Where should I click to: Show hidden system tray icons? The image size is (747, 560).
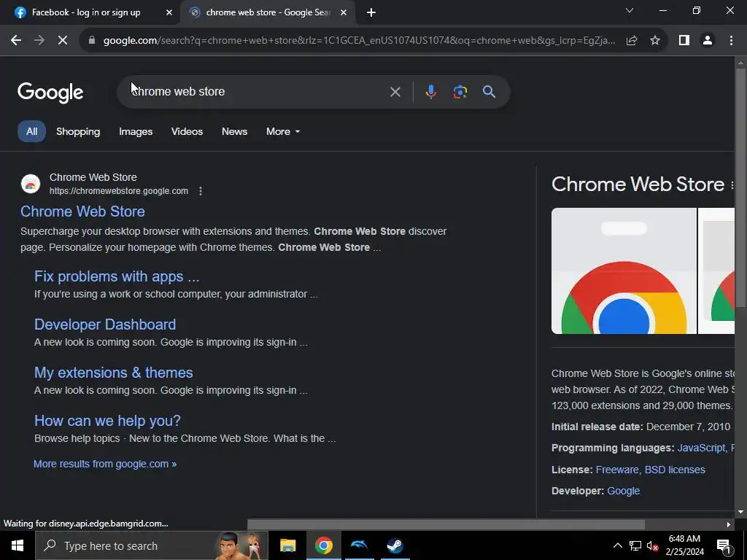(x=617, y=545)
